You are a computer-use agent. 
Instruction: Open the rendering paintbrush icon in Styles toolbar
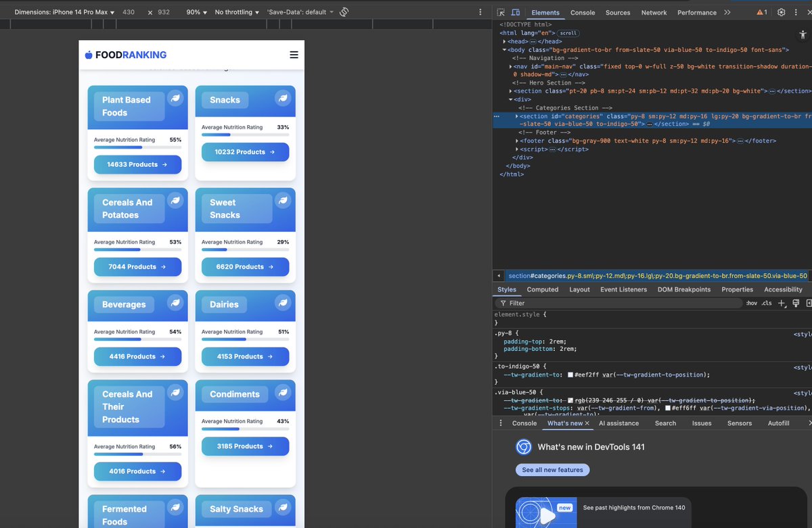pyautogui.click(x=796, y=304)
